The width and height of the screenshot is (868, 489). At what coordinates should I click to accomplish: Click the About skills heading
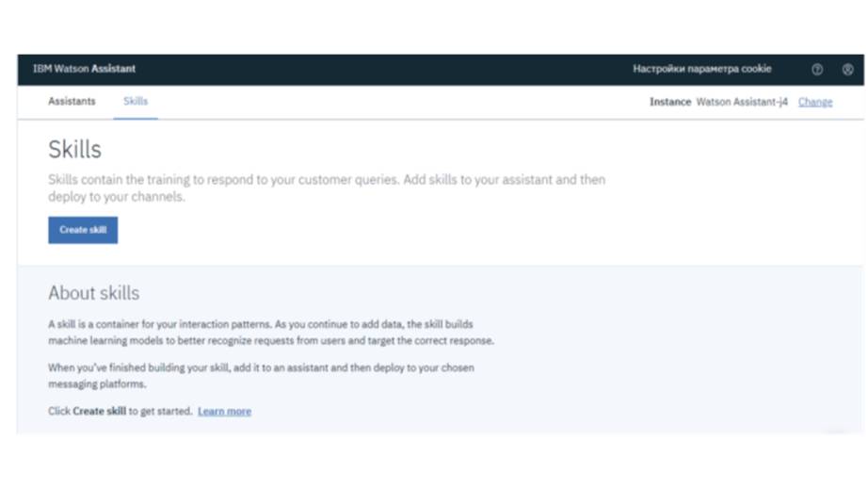pos(93,293)
